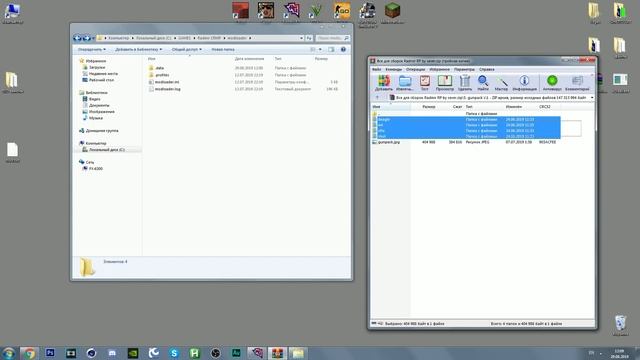Open Discord from taskbar
Viewport: 640px width, 360px height.
(x=112, y=353)
